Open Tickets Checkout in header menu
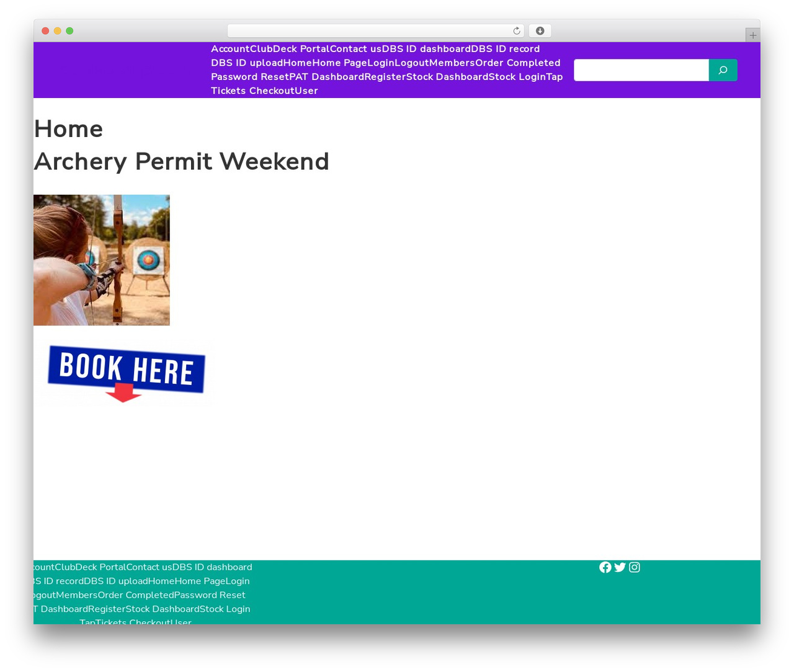The height and width of the screenshot is (672, 794). click(252, 91)
